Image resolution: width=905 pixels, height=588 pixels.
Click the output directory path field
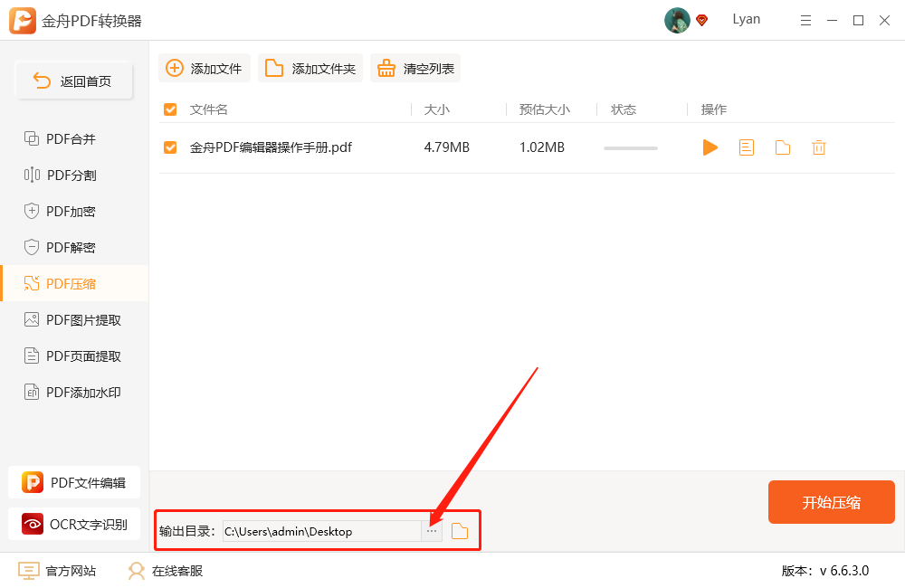[322, 531]
